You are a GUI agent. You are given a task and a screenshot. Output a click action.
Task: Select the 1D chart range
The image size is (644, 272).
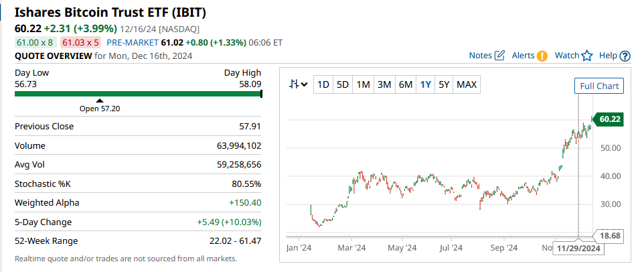click(323, 84)
